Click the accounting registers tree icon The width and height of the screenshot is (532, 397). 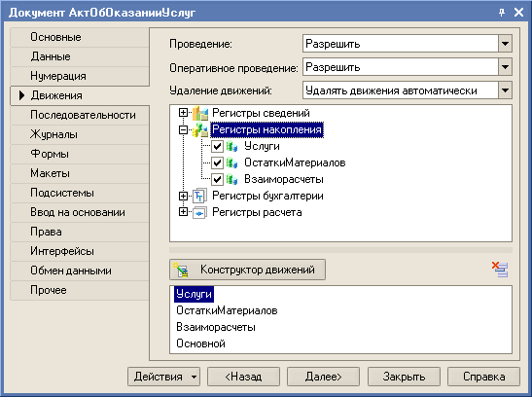pyautogui.click(x=200, y=196)
